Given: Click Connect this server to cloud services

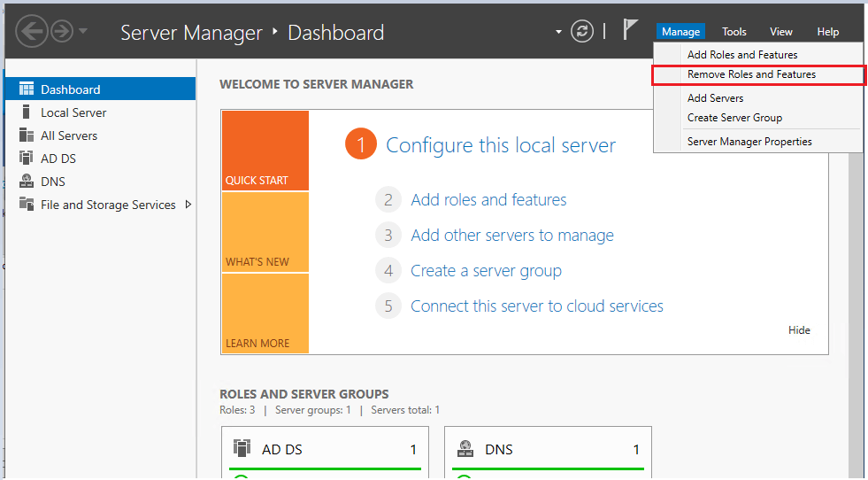Looking at the screenshot, I should [536, 306].
